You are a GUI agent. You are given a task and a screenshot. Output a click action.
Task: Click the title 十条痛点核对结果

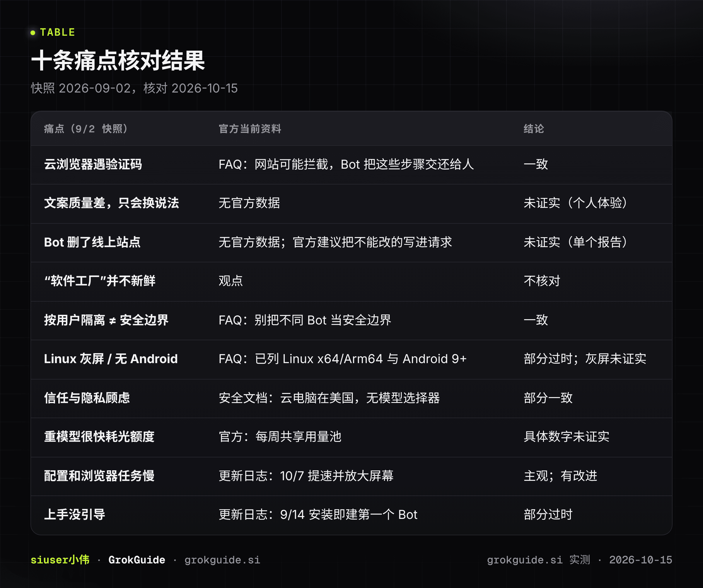(x=118, y=61)
